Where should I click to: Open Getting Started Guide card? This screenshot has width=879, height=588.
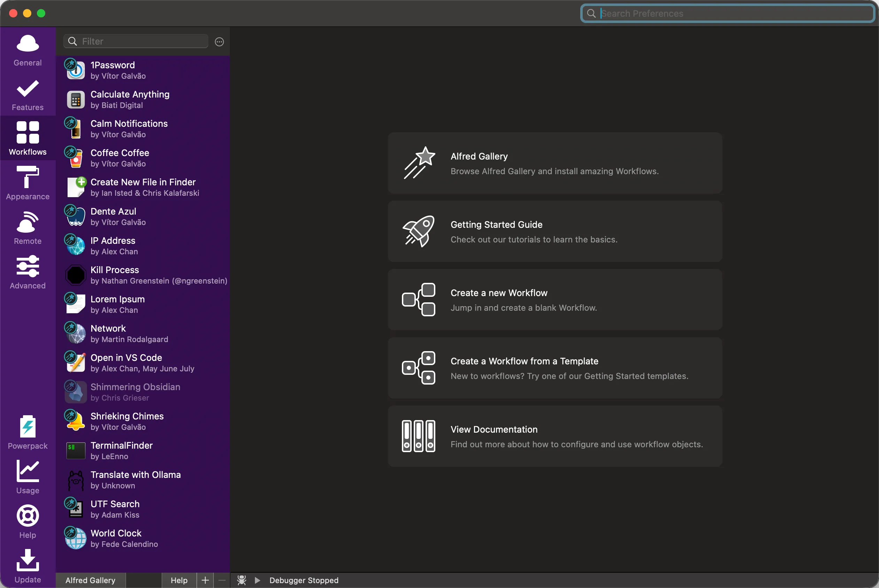[555, 231]
